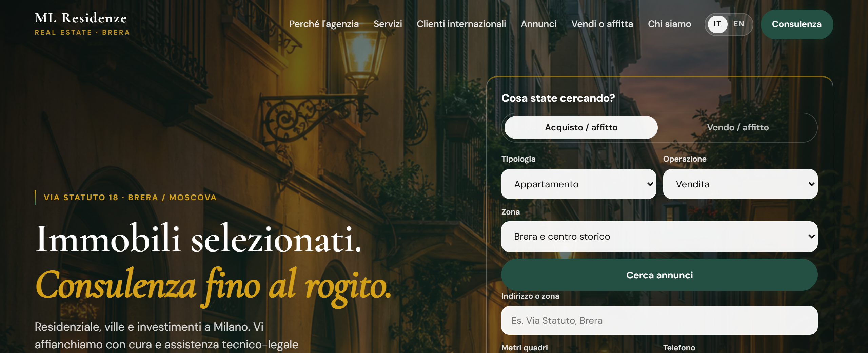Click the Metri quadri label
The image size is (868, 353).
(x=525, y=348)
